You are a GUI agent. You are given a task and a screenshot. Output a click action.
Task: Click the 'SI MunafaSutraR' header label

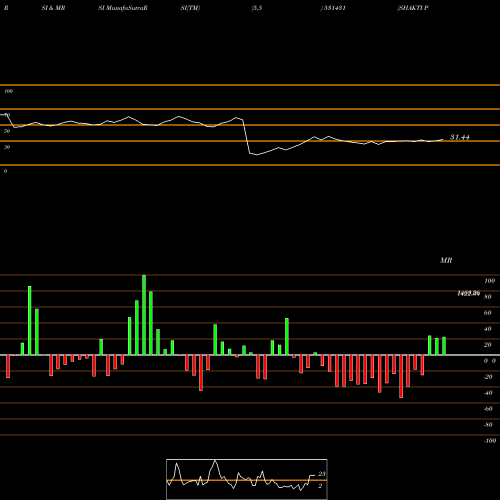123,8
